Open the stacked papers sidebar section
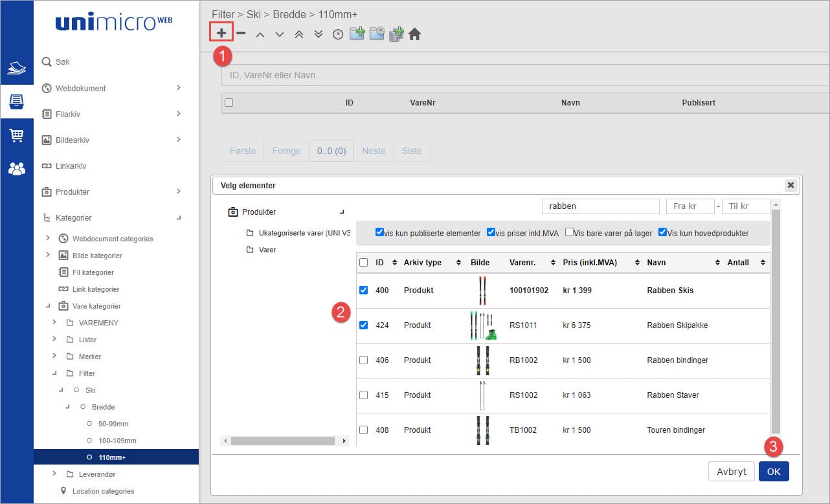Viewport: 830px width, 504px height. (x=17, y=69)
